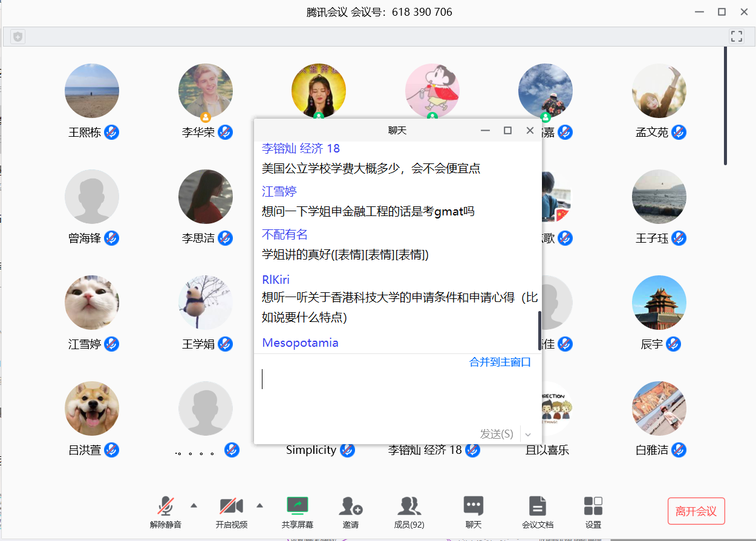Click 合并到主窗口 link
This screenshot has height=541, width=756.
tap(500, 362)
